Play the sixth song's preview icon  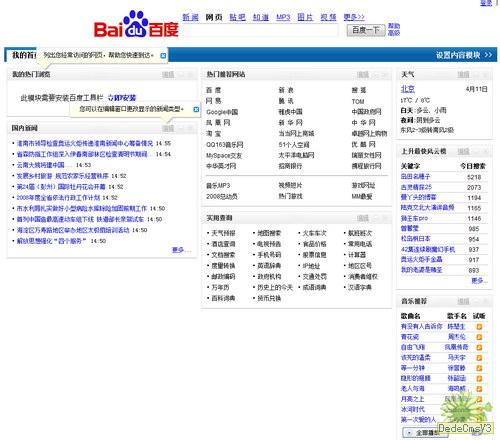(x=479, y=379)
